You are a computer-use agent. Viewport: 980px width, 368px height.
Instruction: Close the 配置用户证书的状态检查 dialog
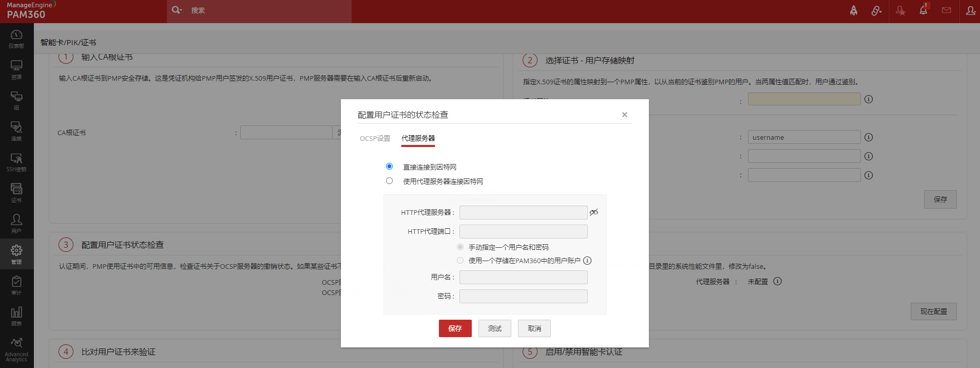pyautogui.click(x=625, y=115)
